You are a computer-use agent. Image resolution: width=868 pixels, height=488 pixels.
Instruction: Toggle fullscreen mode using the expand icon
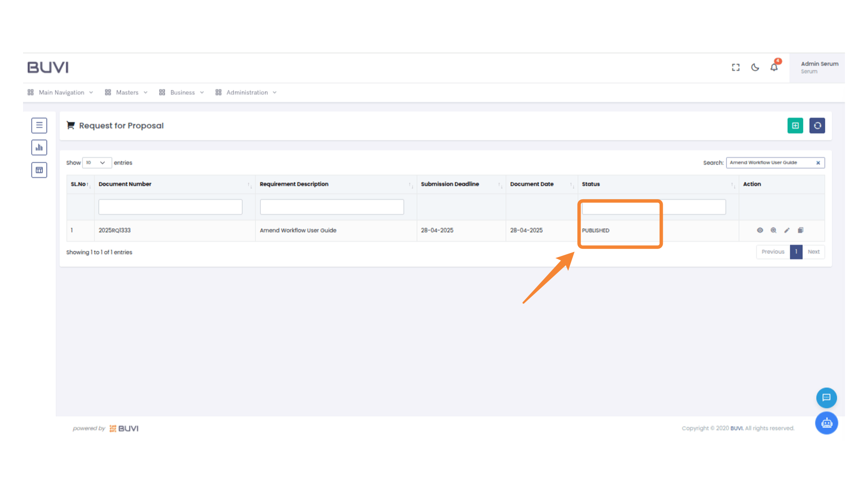(736, 67)
